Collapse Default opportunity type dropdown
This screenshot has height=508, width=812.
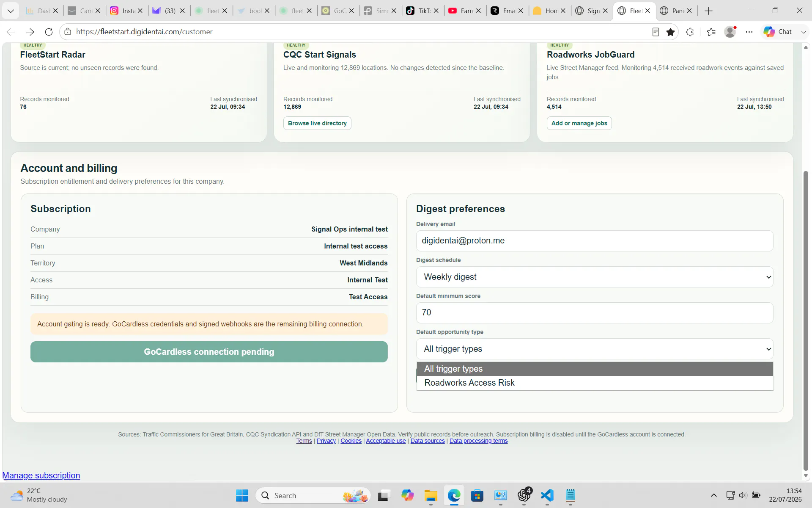[x=595, y=349]
